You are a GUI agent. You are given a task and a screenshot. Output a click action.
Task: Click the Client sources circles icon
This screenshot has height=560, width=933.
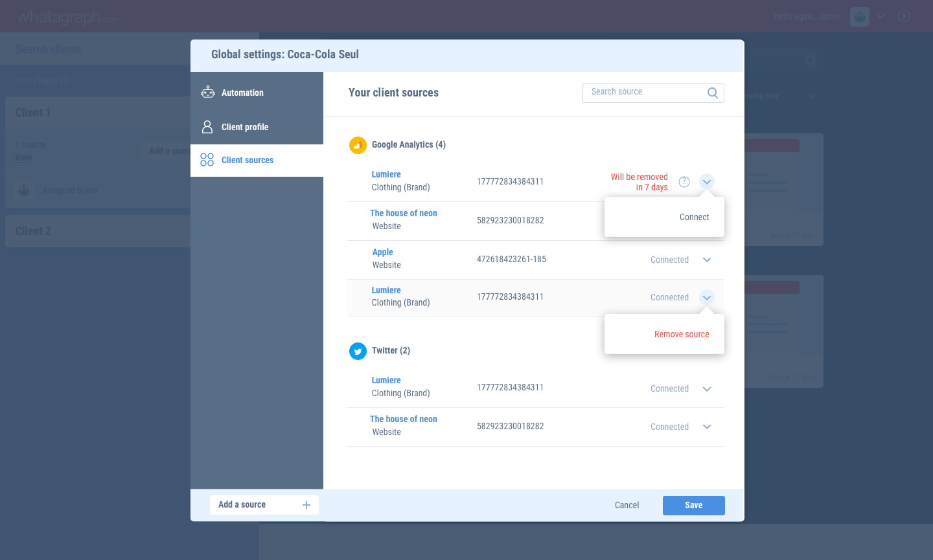click(x=207, y=160)
